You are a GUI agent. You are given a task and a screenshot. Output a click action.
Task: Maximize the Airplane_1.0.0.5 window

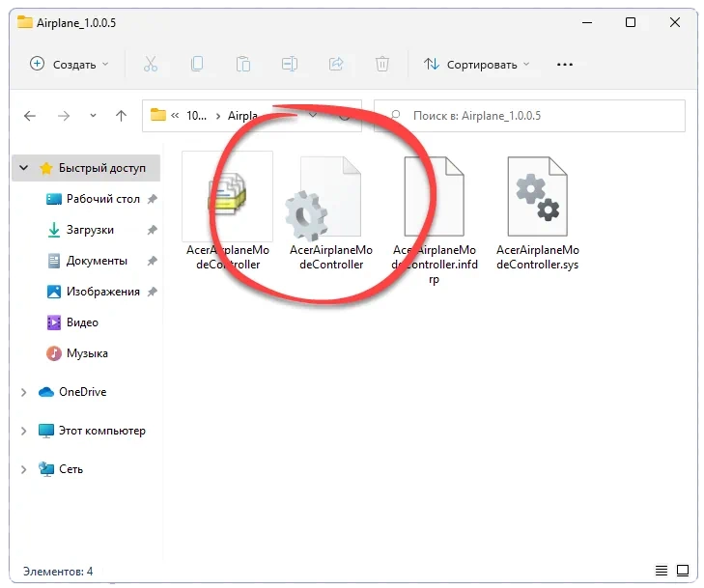point(631,22)
